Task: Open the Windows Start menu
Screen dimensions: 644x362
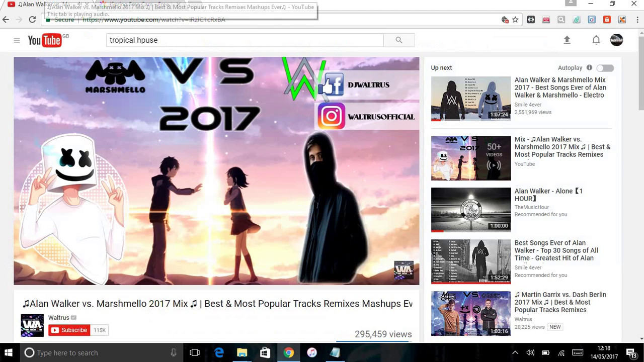Action: coord(8,352)
